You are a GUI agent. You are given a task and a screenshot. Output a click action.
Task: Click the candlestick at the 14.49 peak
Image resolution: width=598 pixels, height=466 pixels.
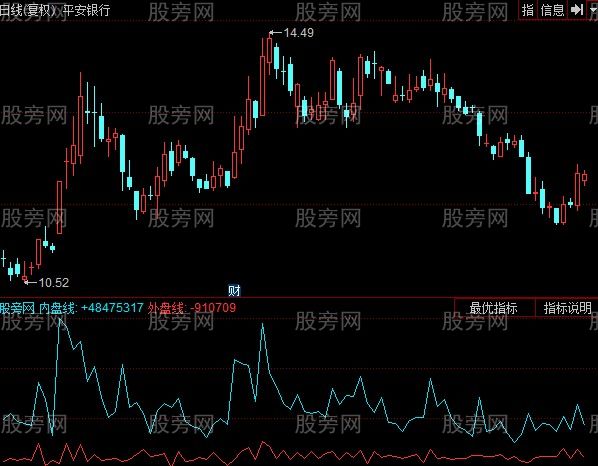[x=270, y=53]
